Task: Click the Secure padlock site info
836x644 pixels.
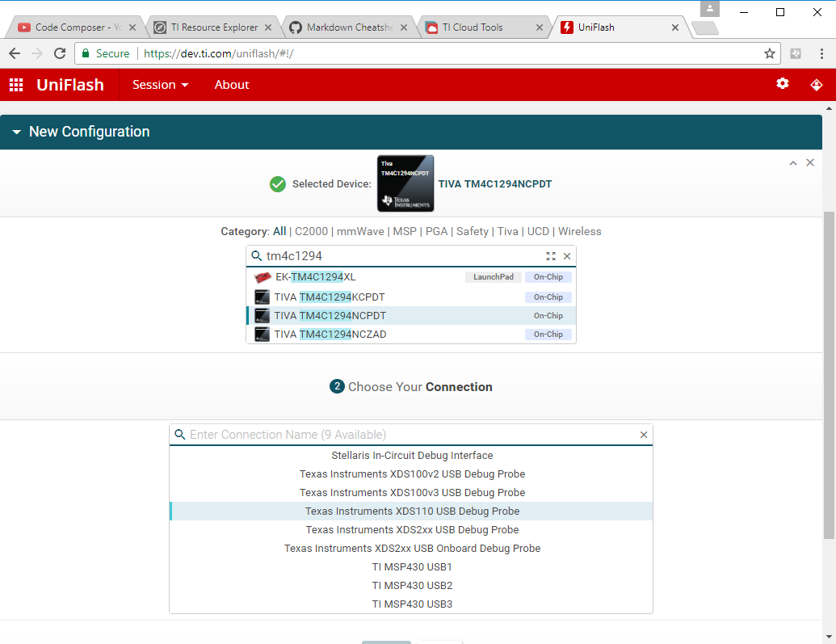Action: click(106, 53)
